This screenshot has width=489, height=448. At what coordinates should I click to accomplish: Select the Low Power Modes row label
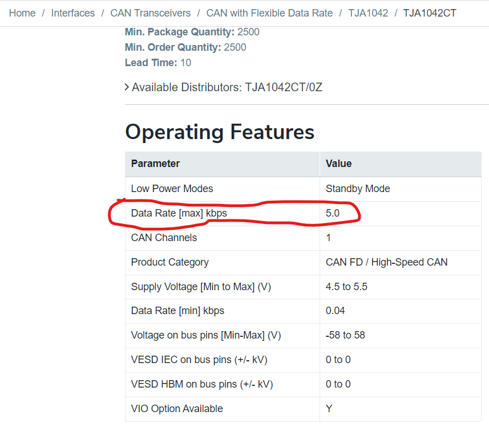(x=172, y=189)
